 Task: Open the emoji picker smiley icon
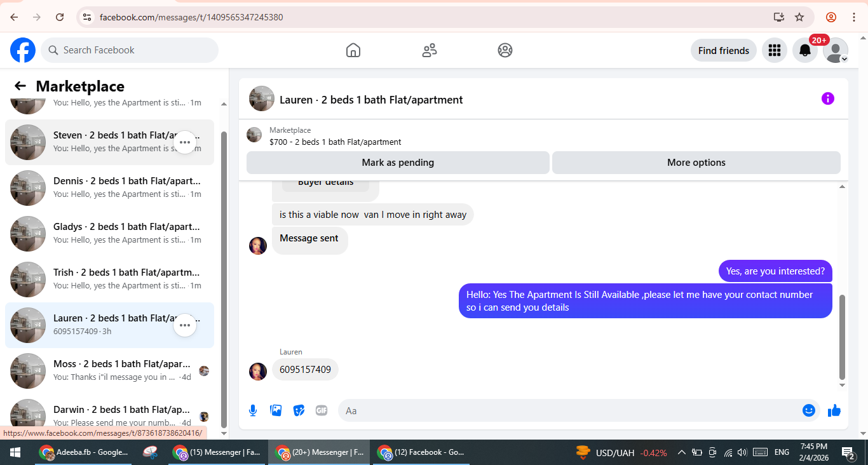(x=809, y=410)
